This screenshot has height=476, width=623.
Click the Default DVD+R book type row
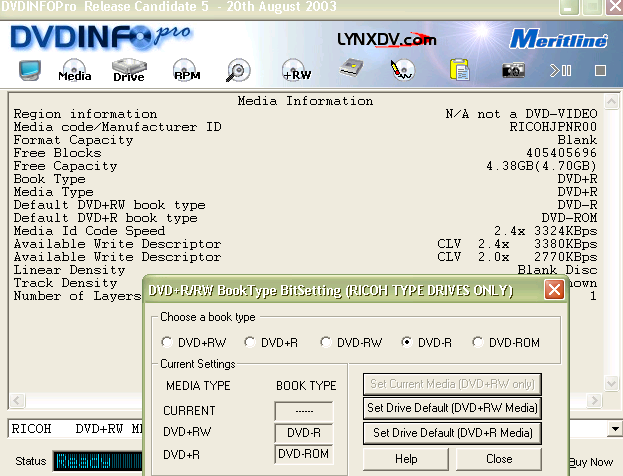point(305,218)
